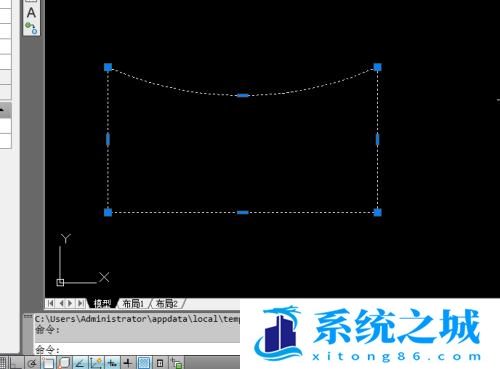This screenshot has height=369, width=500.
Task: Switch to the 布局1 layout tab
Action: [x=133, y=304]
